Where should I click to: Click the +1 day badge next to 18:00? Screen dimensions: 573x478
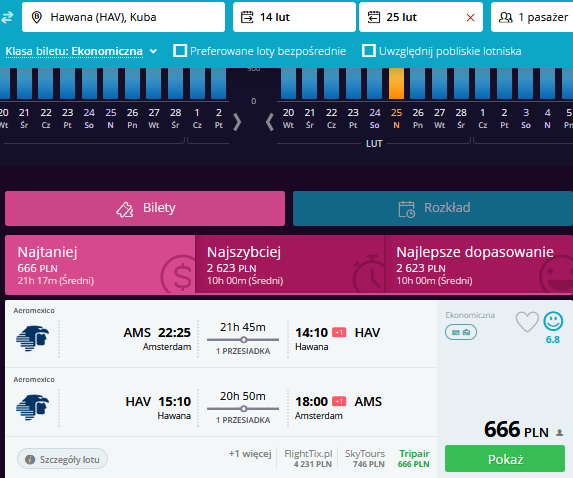(x=339, y=402)
